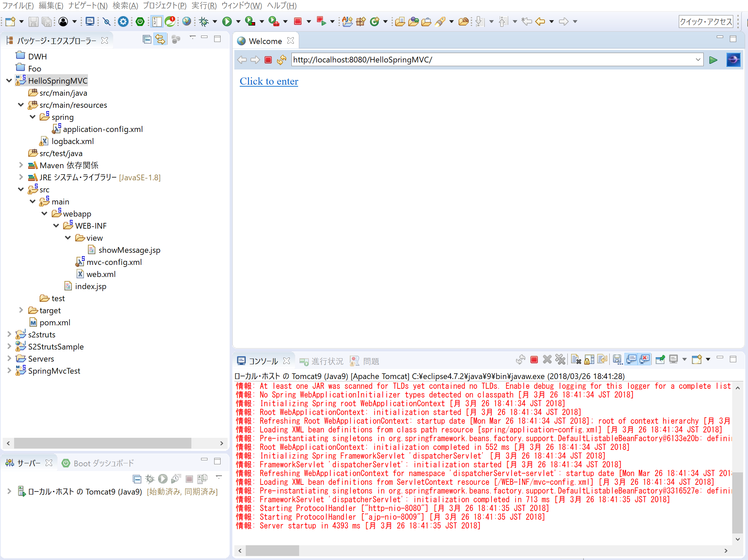The height and width of the screenshot is (560, 748).
Task: Run the HelloSpringMVC application
Action: 227,21
